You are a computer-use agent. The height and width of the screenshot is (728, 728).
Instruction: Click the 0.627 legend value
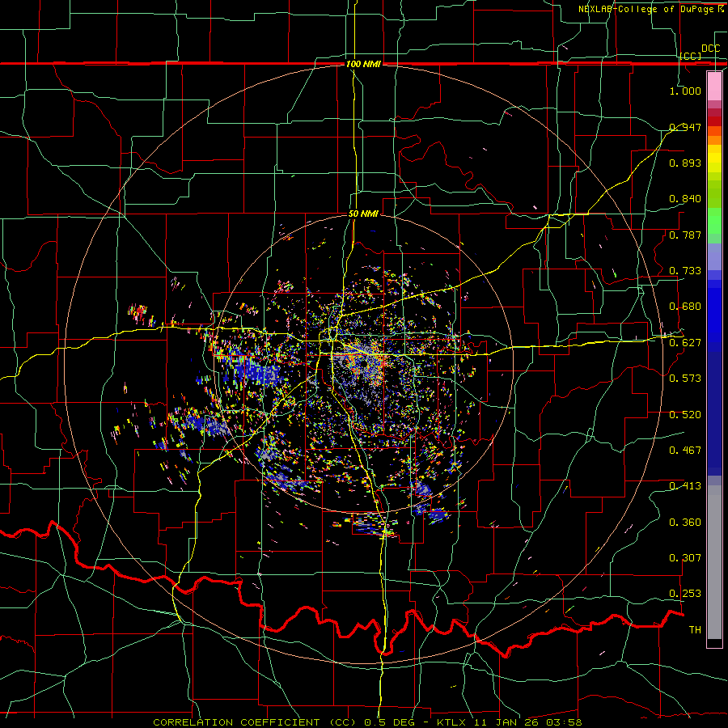(x=685, y=343)
